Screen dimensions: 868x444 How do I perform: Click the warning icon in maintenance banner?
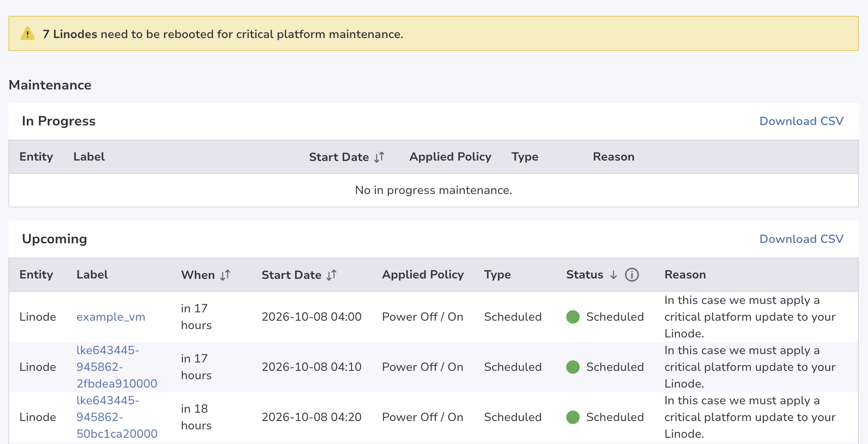tap(28, 33)
